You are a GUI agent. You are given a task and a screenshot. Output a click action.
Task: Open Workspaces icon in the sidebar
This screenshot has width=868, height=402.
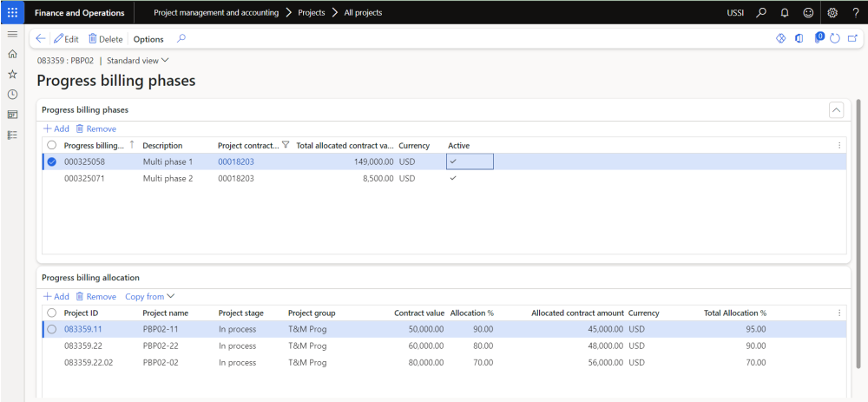pos(12,115)
